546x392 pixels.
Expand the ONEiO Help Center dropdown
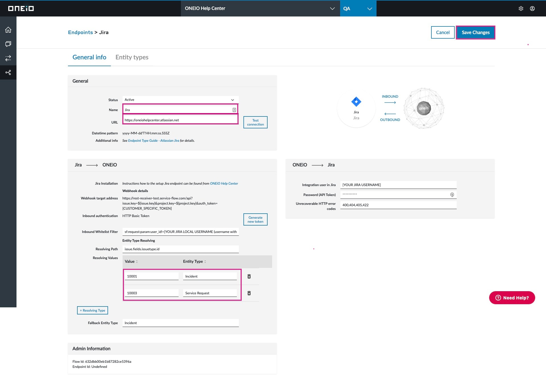(x=260, y=9)
